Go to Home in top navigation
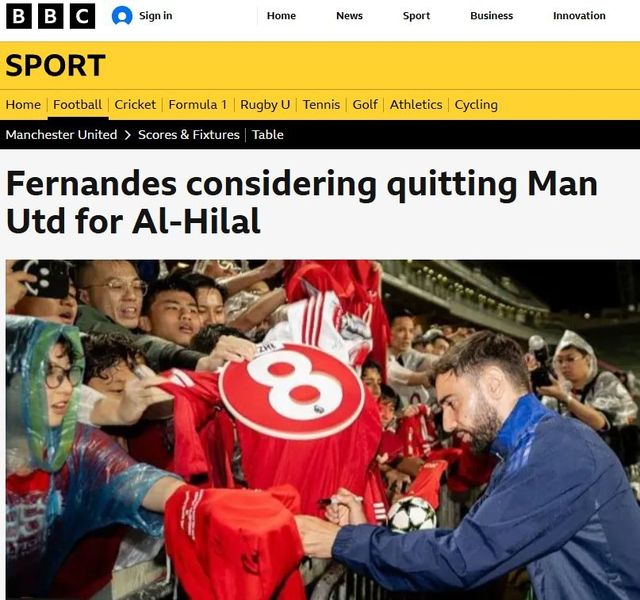Screen dimensions: 640x600 point(281,16)
